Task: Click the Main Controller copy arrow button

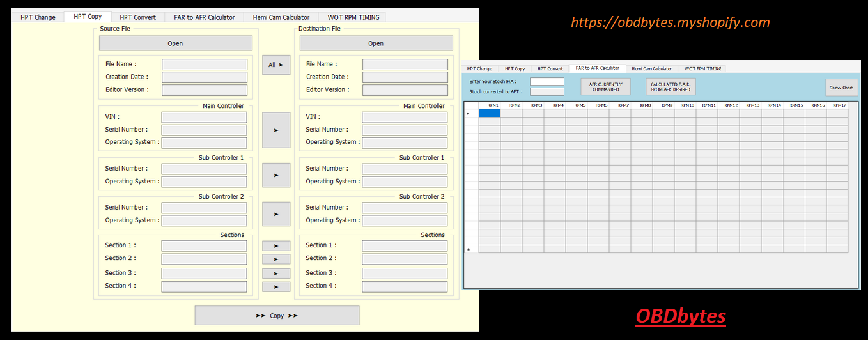Action: (x=276, y=130)
